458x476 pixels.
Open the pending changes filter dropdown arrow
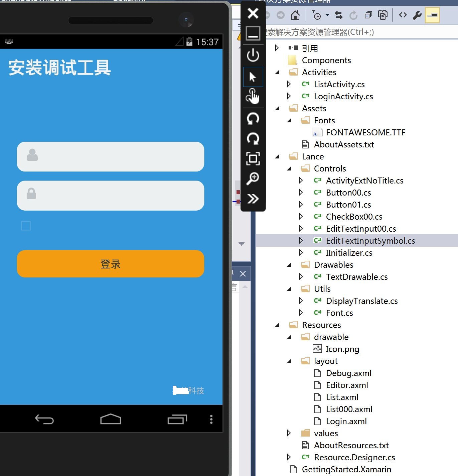(x=327, y=15)
